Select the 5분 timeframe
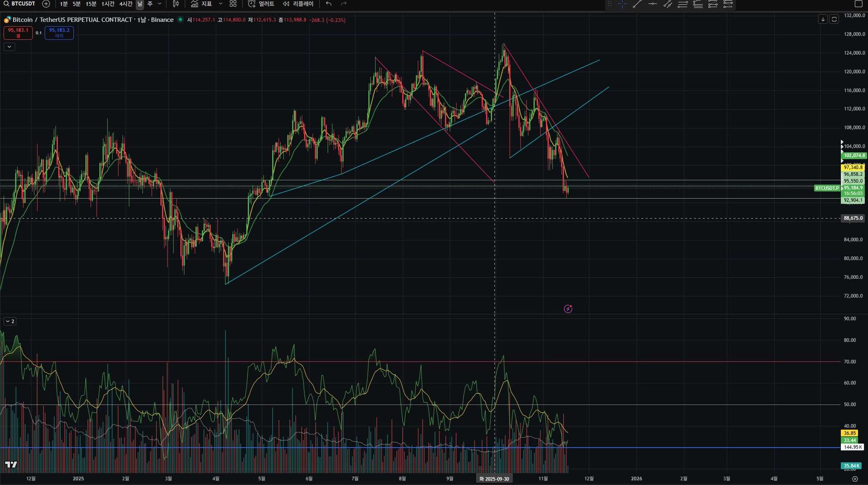This screenshot has height=485, width=868. 76,4
